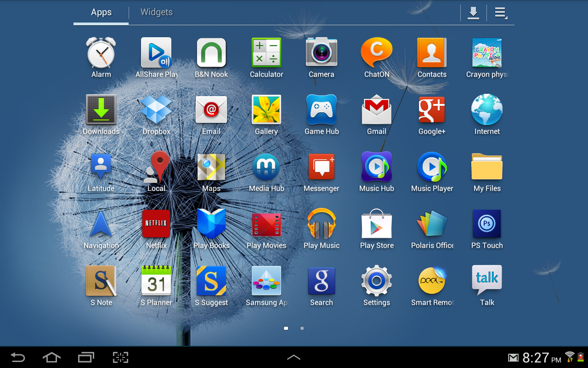This screenshot has width=588, height=368.
Task: Open B&N Nook app
Action: [x=211, y=53]
